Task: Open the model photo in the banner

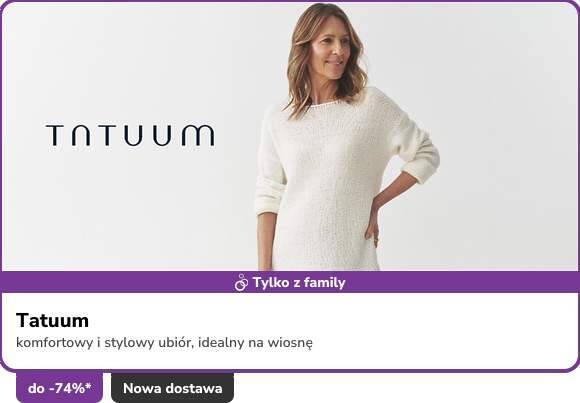Action: [x=347, y=137]
